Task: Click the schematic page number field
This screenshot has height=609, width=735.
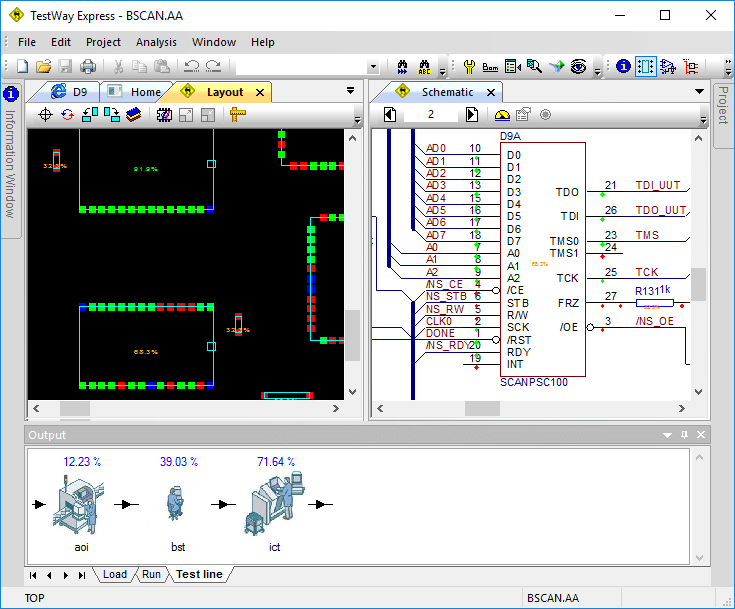Action: [x=431, y=114]
